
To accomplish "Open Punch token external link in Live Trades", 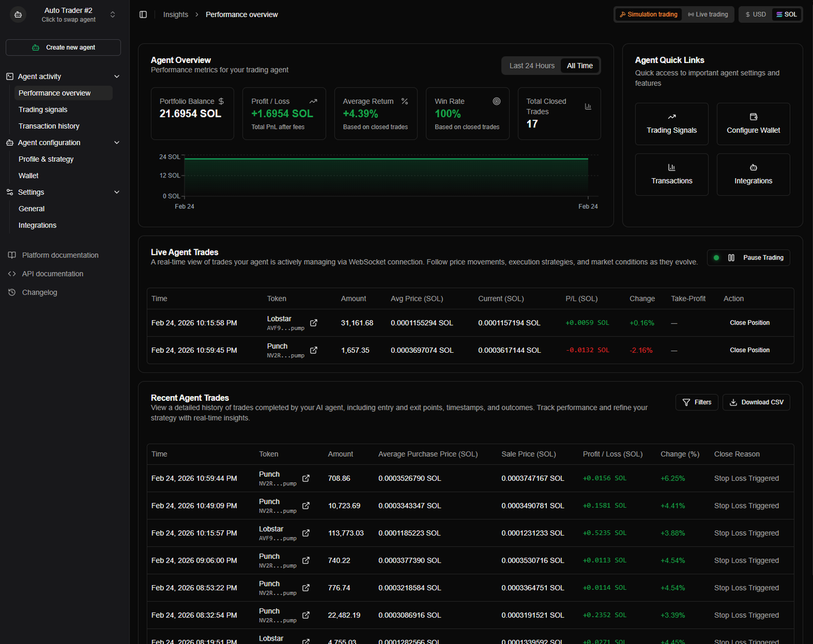I will (313, 350).
